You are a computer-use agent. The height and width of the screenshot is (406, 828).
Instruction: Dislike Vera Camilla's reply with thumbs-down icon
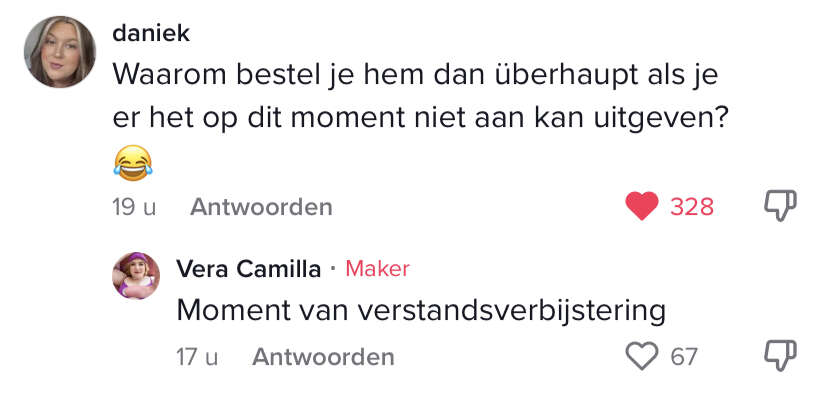pos(780,356)
